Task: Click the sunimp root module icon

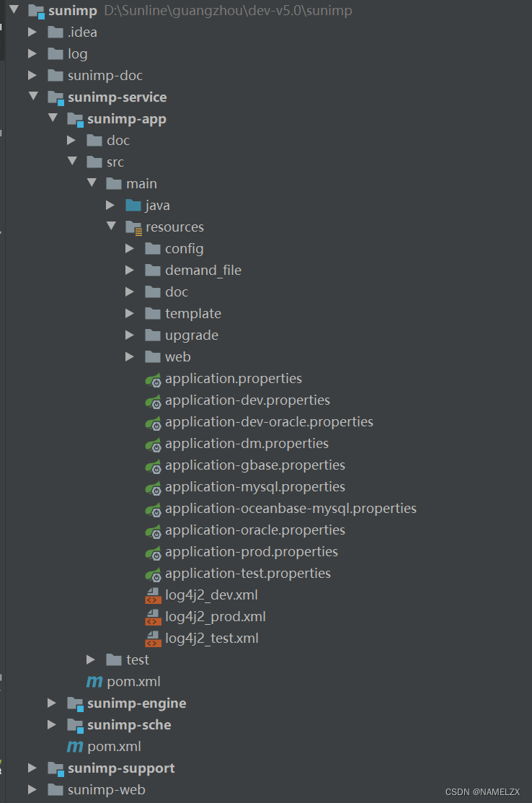Action: (x=36, y=12)
